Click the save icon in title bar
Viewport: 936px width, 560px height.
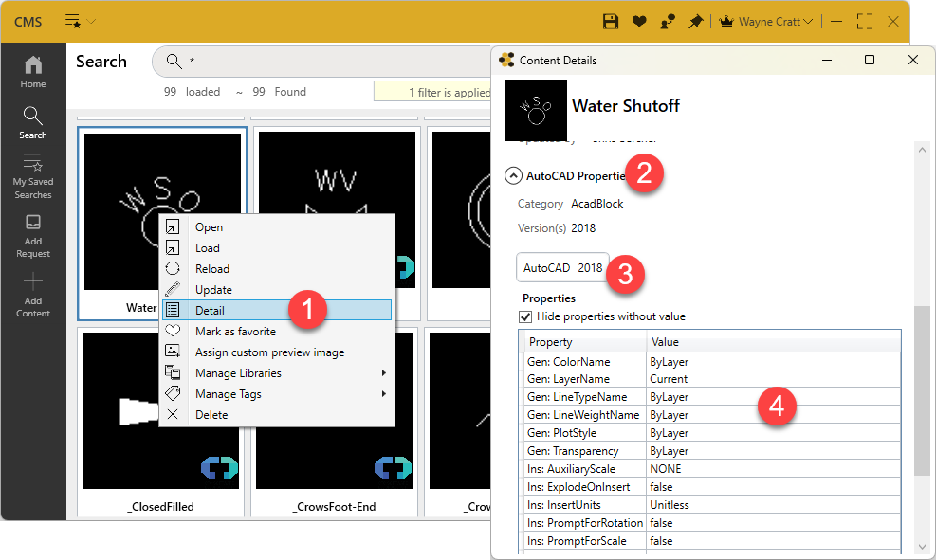610,22
